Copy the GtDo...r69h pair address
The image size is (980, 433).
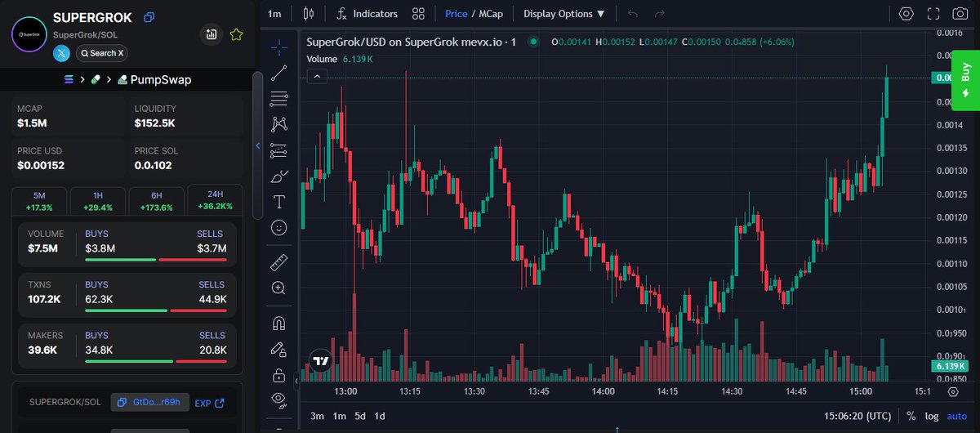(x=150, y=402)
